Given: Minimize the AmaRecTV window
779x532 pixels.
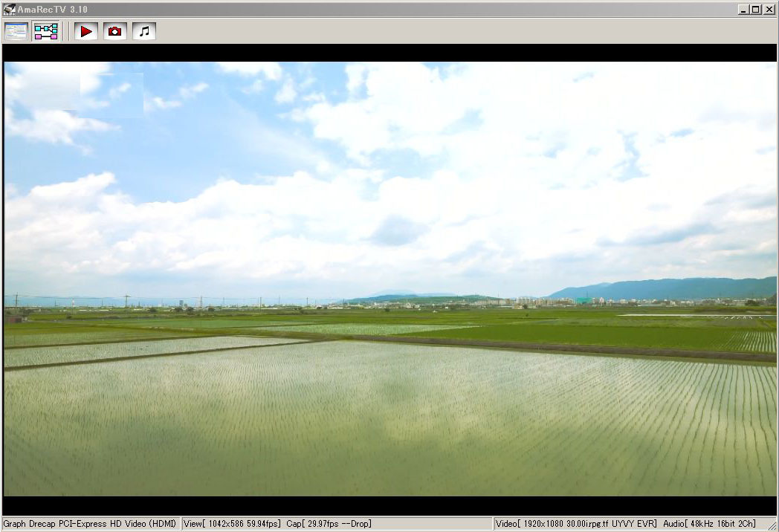Looking at the screenshot, I should (x=744, y=10).
